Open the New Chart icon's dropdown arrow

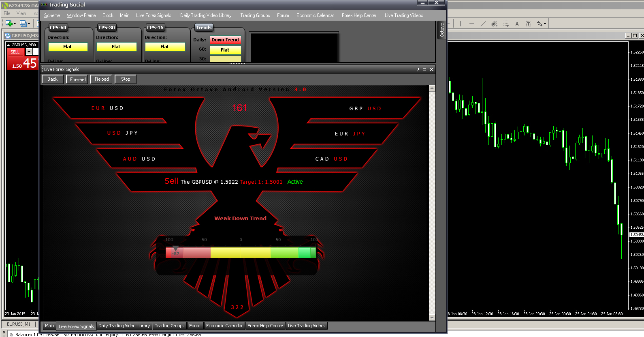pos(15,24)
